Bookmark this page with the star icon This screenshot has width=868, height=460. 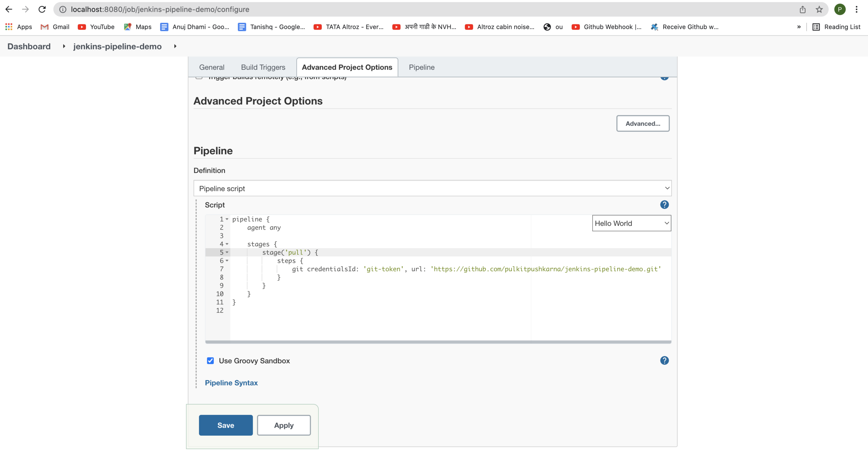click(819, 9)
